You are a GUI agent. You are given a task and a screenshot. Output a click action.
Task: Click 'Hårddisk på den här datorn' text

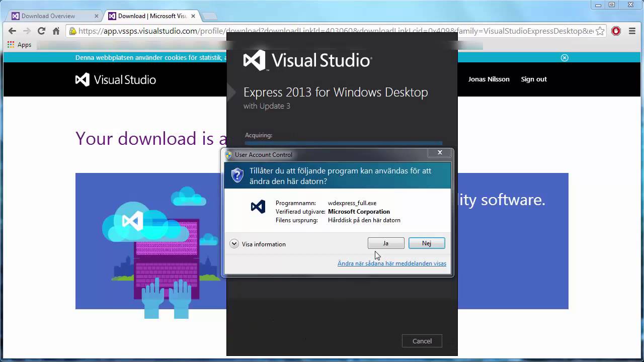(364, 220)
